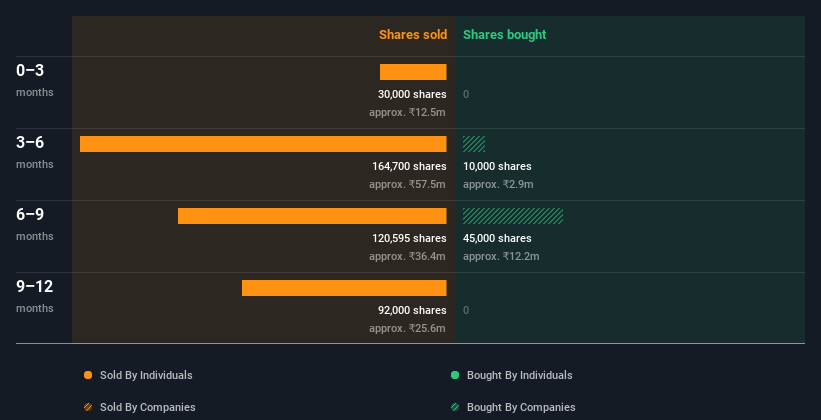Viewport: 821px width, 420px height.
Task: Click the Sold By Companies hatched legend dot
Action: coord(88,407)
